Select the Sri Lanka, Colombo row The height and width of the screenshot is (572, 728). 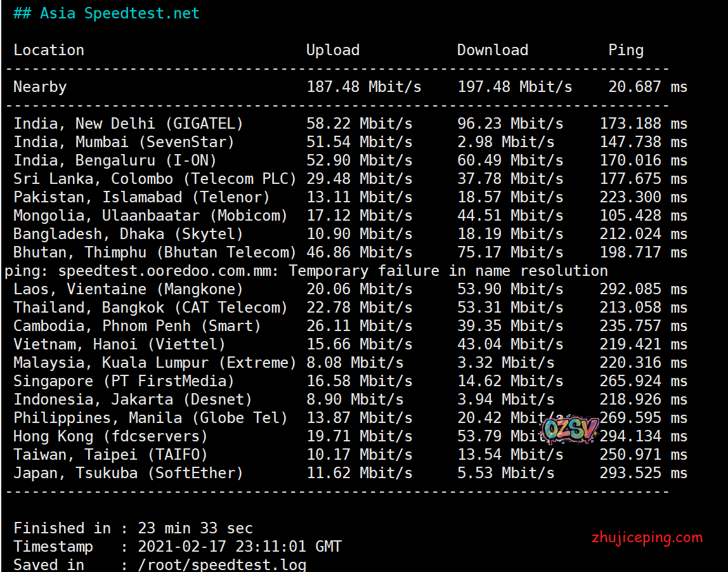(x=155, y=179)
